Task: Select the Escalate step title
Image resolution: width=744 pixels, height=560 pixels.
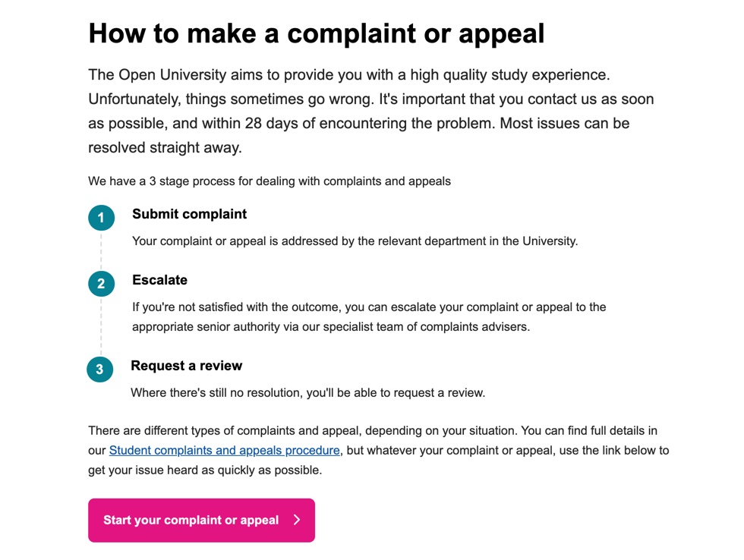Action: click(x=159, y=280)
